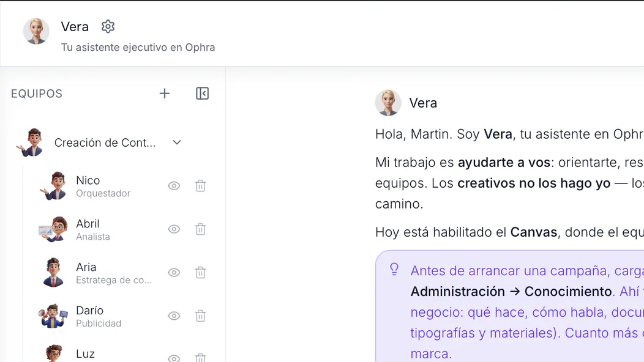Click the 'Vera' name in header
Image resolution: width=644 pixels, height=362 pixels.
[x=75, y=27]
